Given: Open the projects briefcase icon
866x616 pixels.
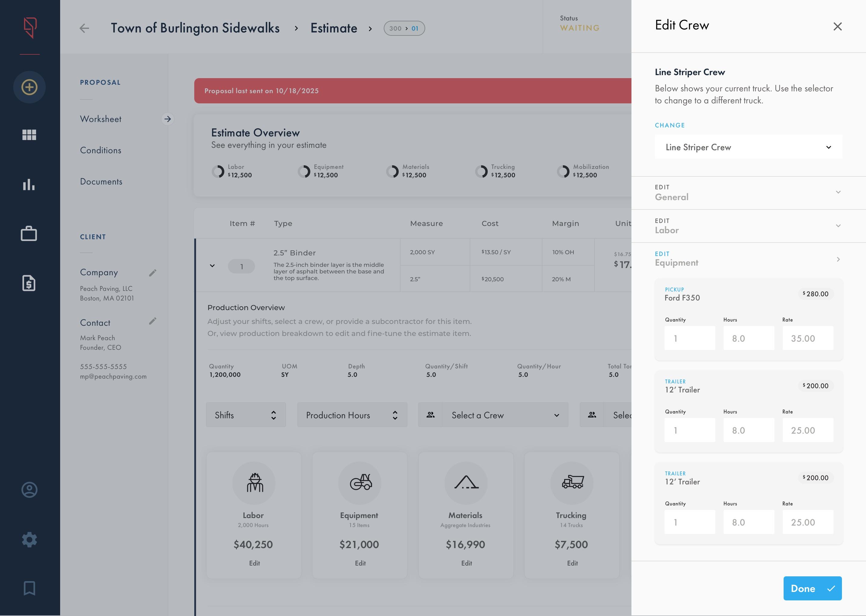Looking at the screenshot, I should tap(29, 234).
